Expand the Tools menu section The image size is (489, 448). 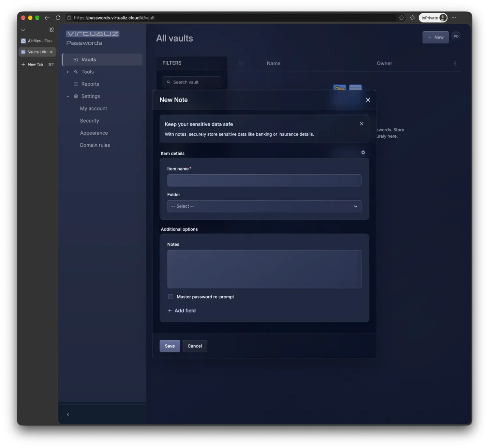click(x=68, y=72)
